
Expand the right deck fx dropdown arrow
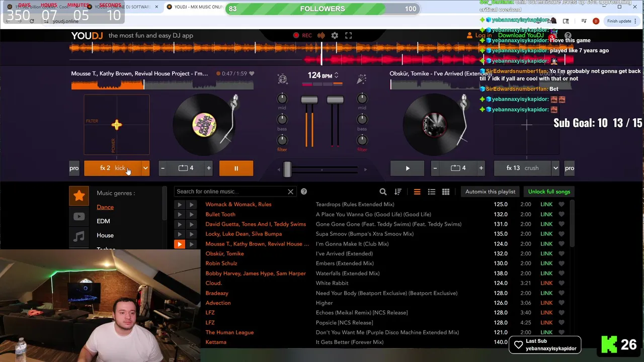[555, 168]
